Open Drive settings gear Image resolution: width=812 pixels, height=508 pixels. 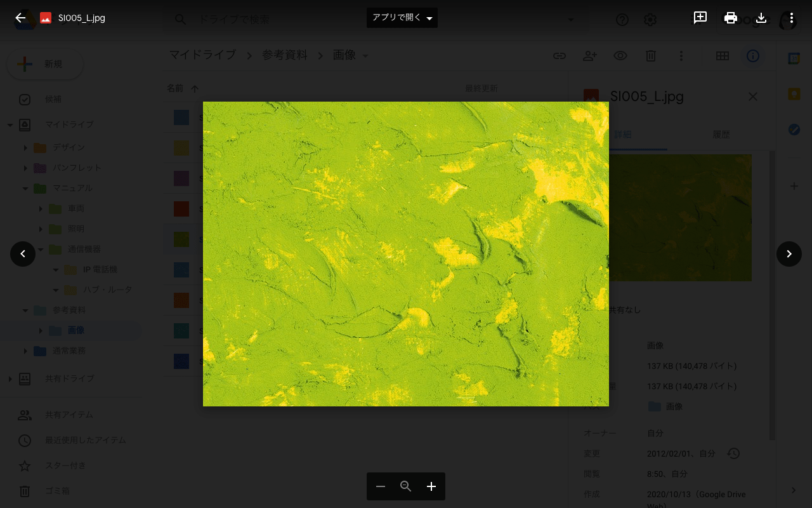tap(650, 20)
